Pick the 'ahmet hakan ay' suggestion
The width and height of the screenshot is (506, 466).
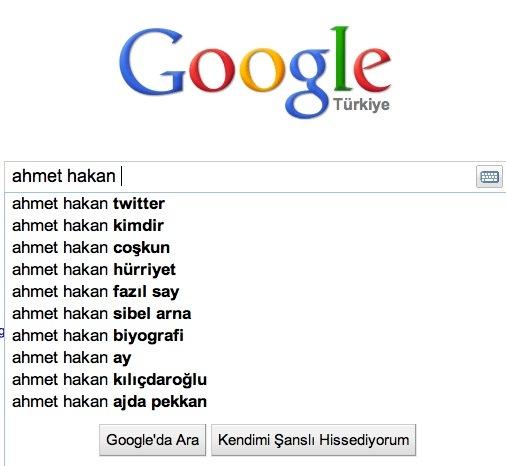point(255,358)
